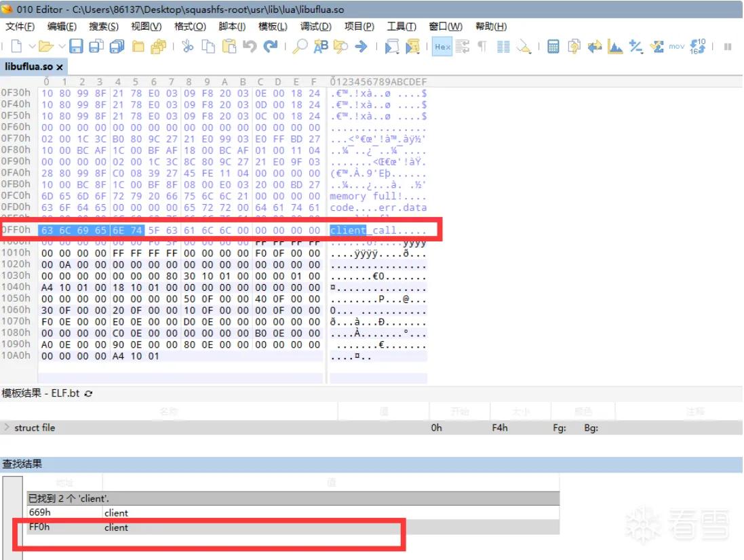Viewport: 744px width, 560px height.
Task: Open the 搜索(S) menu
Action: click(104, 26)
